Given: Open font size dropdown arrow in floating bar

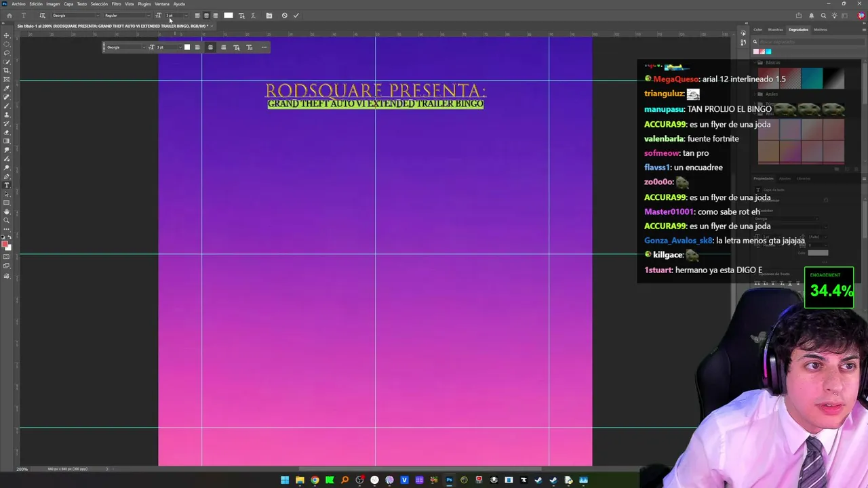Looking at the screenshot, I should 180,47.
